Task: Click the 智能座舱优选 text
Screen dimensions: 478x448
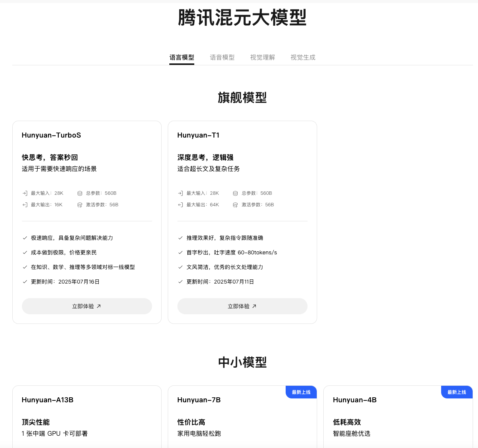Action: click(x=352, y=433)
